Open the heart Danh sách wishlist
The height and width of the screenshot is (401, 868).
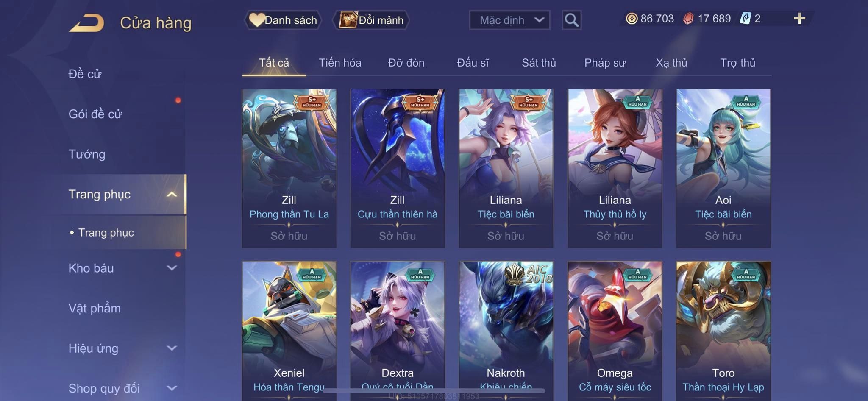(283, 20)
